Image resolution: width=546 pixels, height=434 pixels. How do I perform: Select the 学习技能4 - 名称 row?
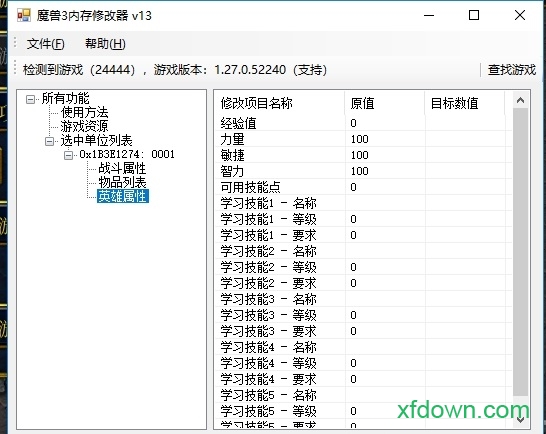click(x=364, y=347)
